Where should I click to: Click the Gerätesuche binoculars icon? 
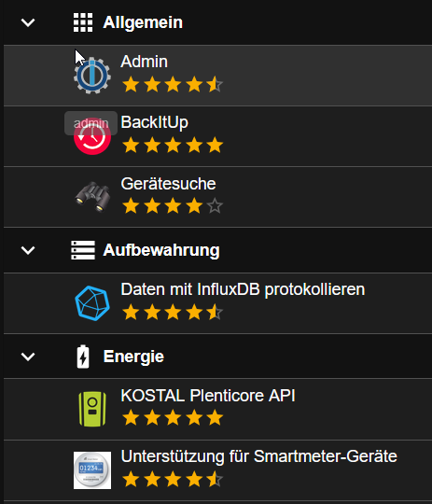point(92,197)
